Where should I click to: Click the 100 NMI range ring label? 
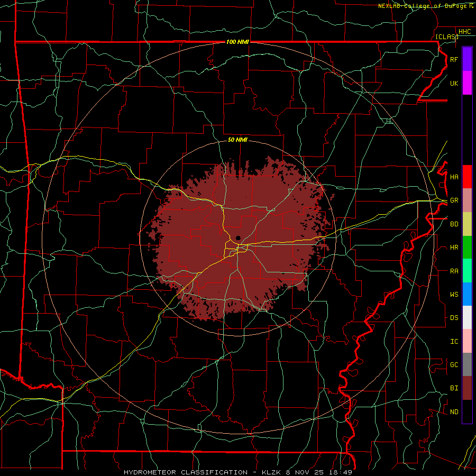237,42
